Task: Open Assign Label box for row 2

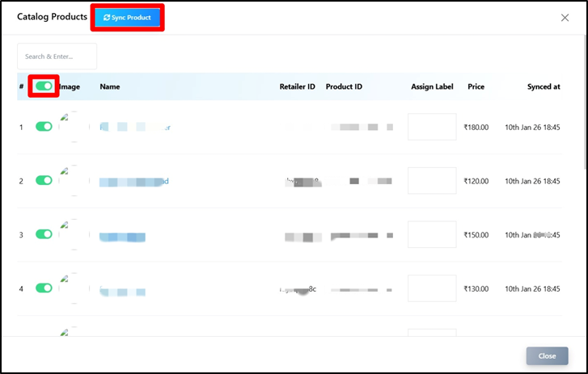Action: (x=432, y=181)
